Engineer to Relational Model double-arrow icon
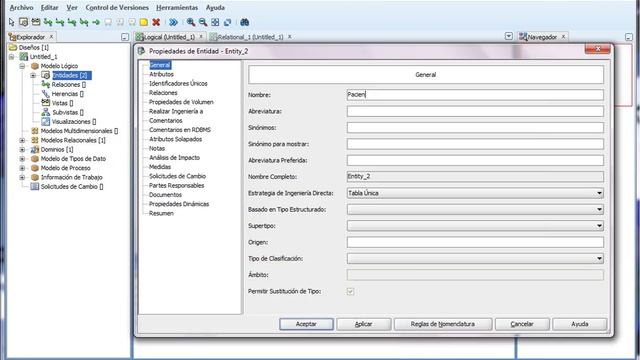 point(173,22)
